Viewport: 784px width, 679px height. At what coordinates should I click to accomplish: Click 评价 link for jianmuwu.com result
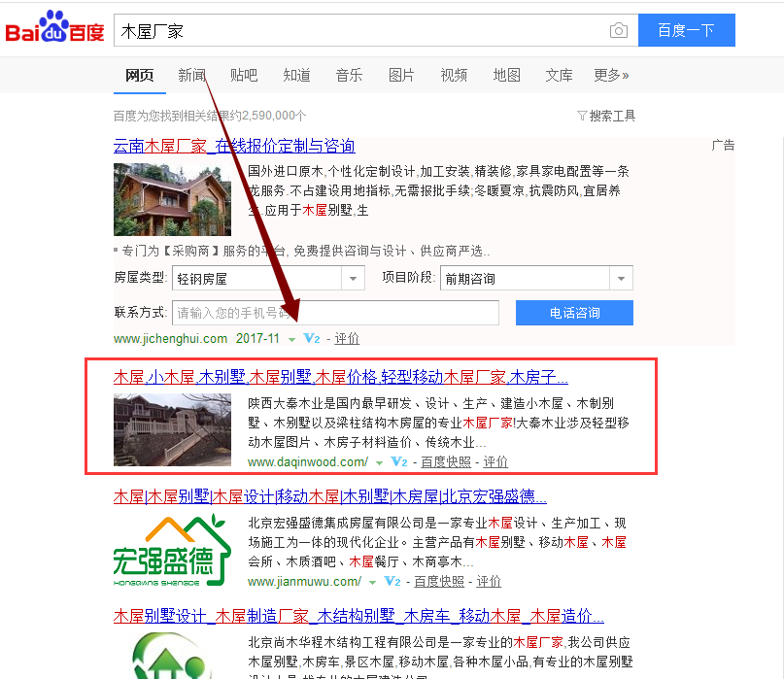point(489,582)
